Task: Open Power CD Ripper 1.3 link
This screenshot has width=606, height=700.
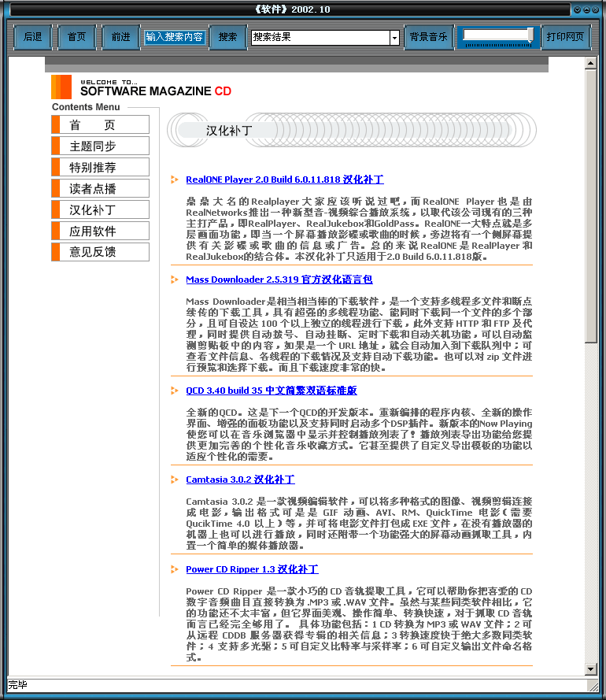Action: click(252, 569)
